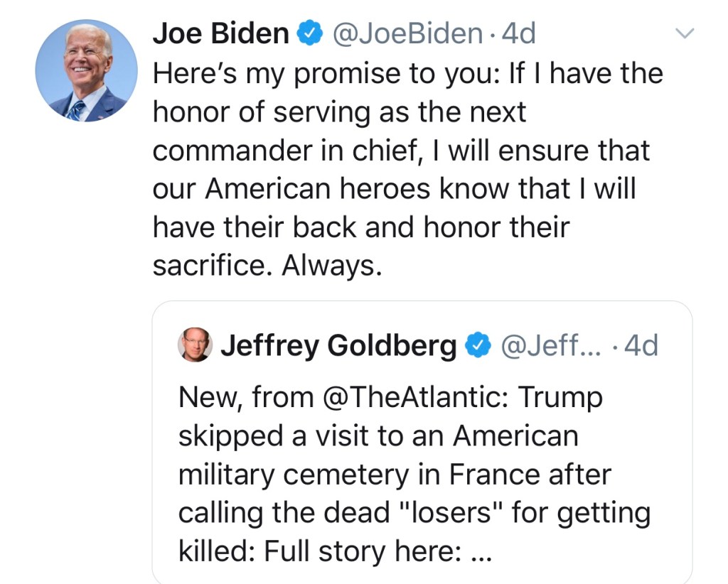Open Jeffrey Goldberg's small avatar
The width and height of the screenshot is (728, 584).
[194, 345]
